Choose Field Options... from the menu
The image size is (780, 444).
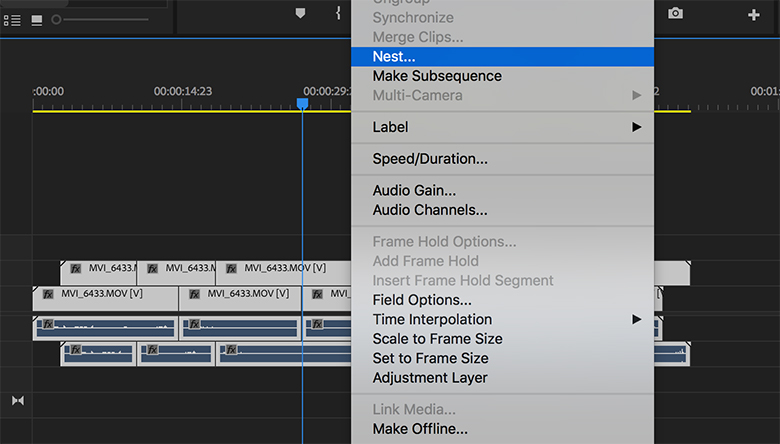[502, 300]
